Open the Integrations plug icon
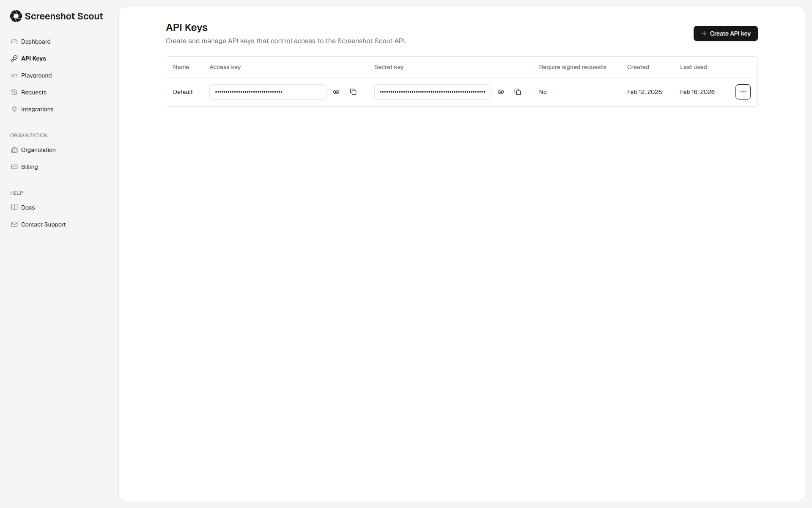This screenshot has height=508, width=812. click(14, 109)
